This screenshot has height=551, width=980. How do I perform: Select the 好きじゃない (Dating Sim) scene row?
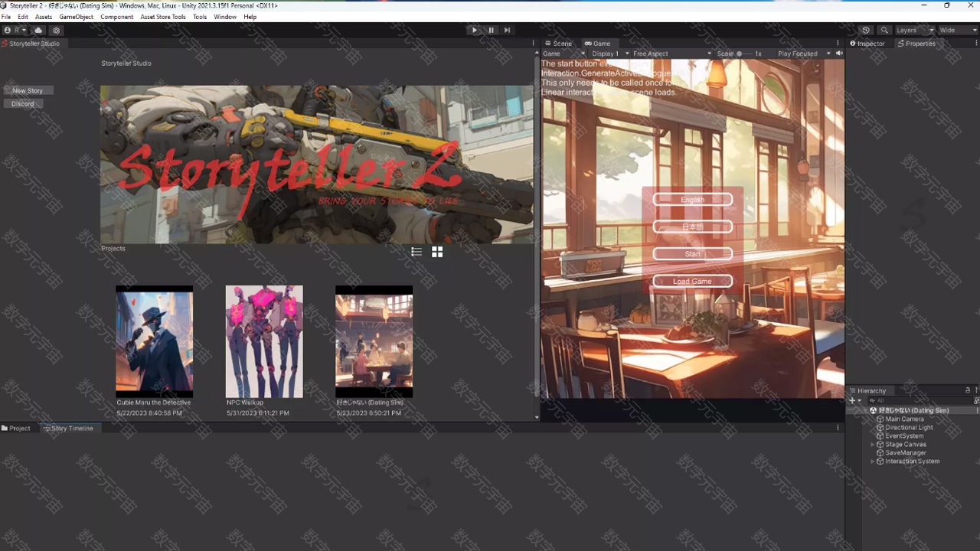coord(913,411)
